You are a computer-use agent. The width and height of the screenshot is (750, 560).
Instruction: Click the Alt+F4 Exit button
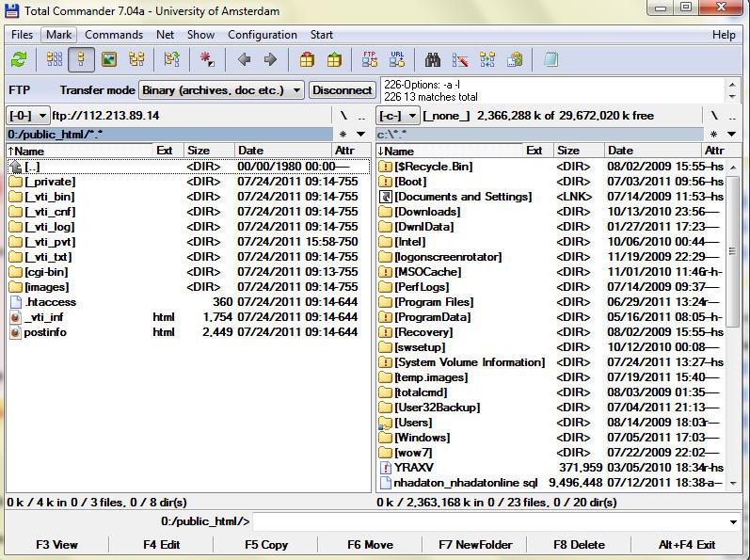687,545
